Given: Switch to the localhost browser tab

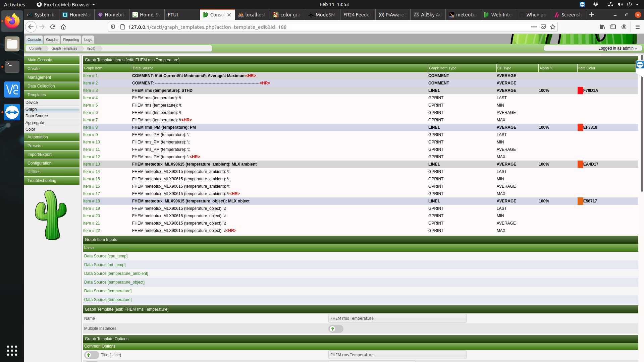Looking at the screenshot, I should point(252,15).
